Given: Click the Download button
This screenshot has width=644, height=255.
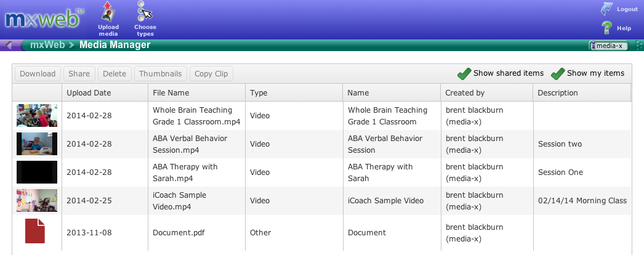Looking at the screenshot, I should 38,74.
